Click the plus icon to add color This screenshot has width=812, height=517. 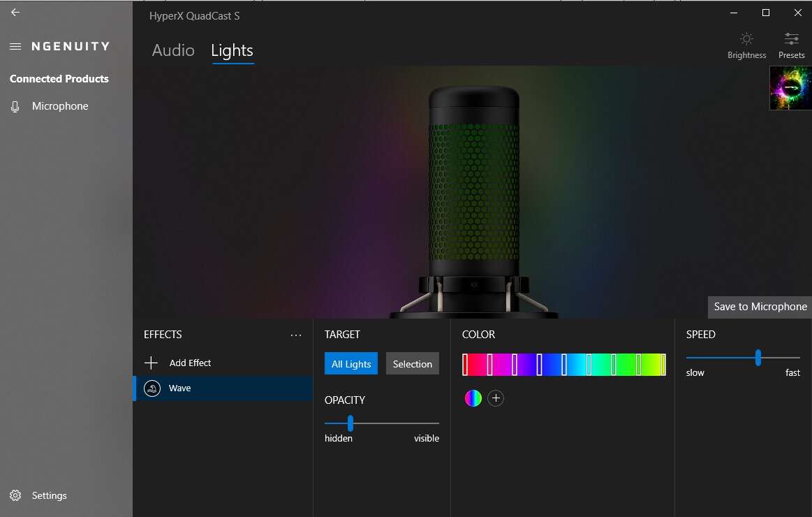coord(496,398)
